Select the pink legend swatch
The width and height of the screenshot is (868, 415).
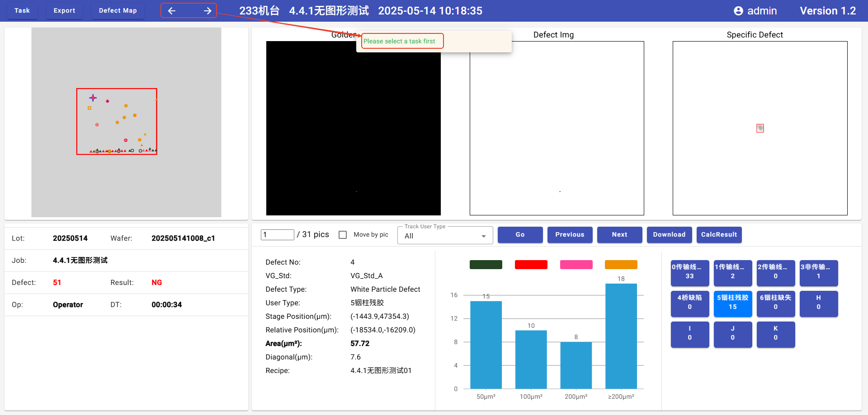click(576, 265)
